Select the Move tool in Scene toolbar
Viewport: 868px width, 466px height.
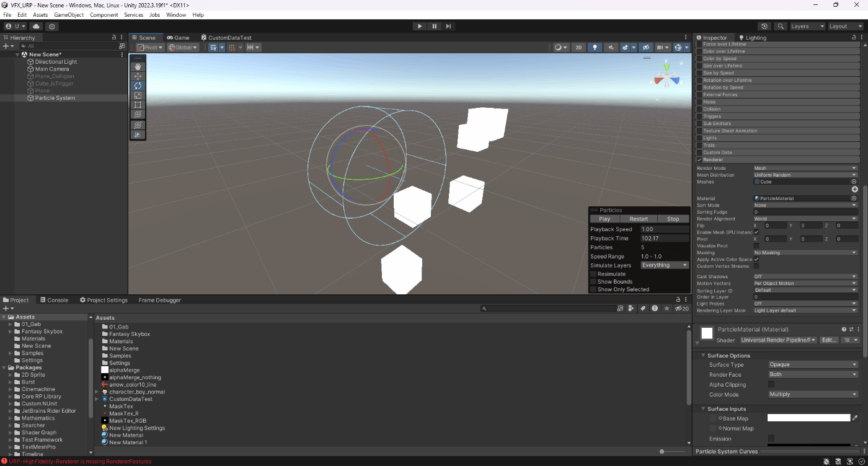pos(138,76)
